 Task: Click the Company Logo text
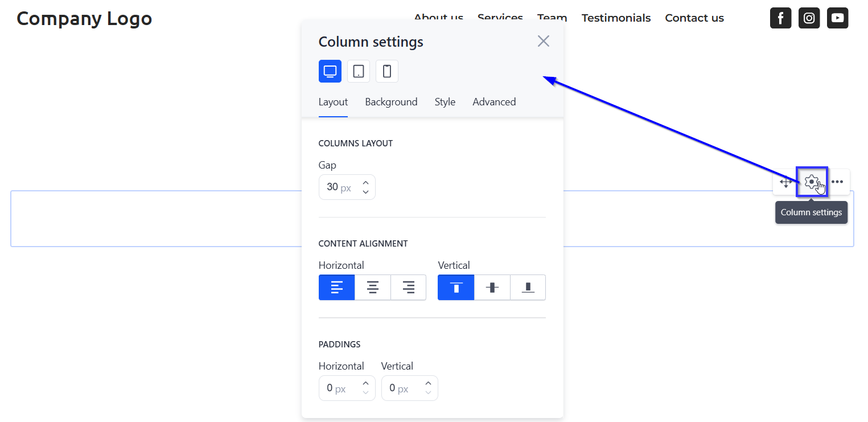(x=84, y=18)
